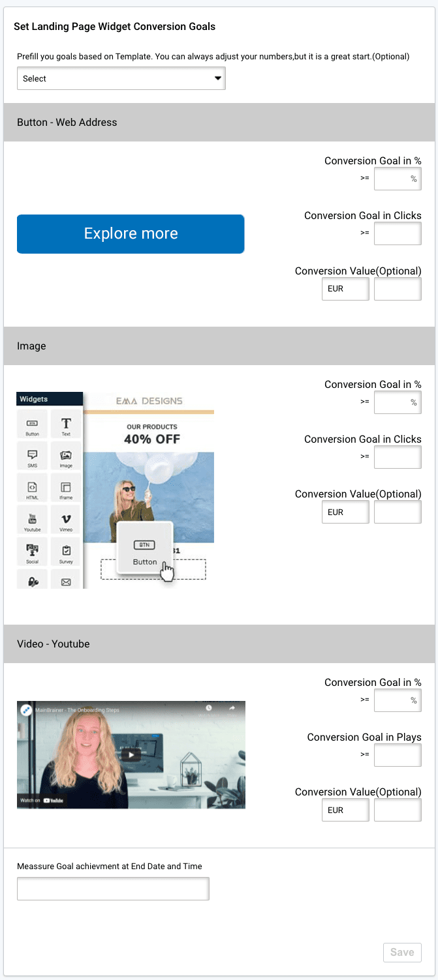Select the Youtube widget icon
The image size is (438, 980).
31,519
